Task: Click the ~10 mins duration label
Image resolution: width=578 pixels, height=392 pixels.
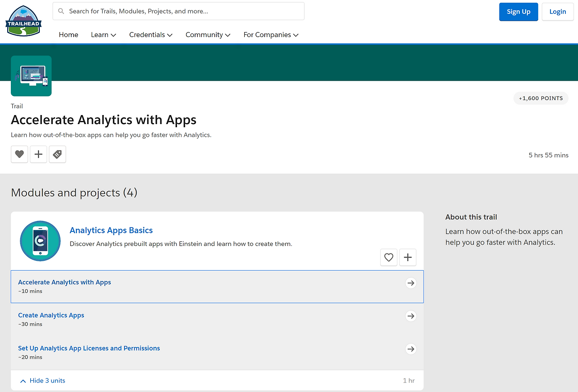Action: coord(30,291)
